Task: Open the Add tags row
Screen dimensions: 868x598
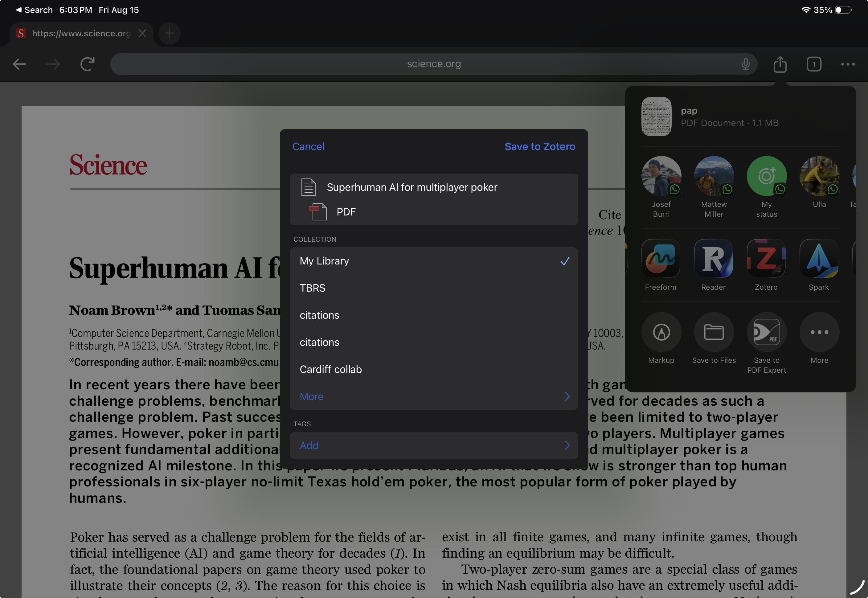Action: [x=433, y=445]
